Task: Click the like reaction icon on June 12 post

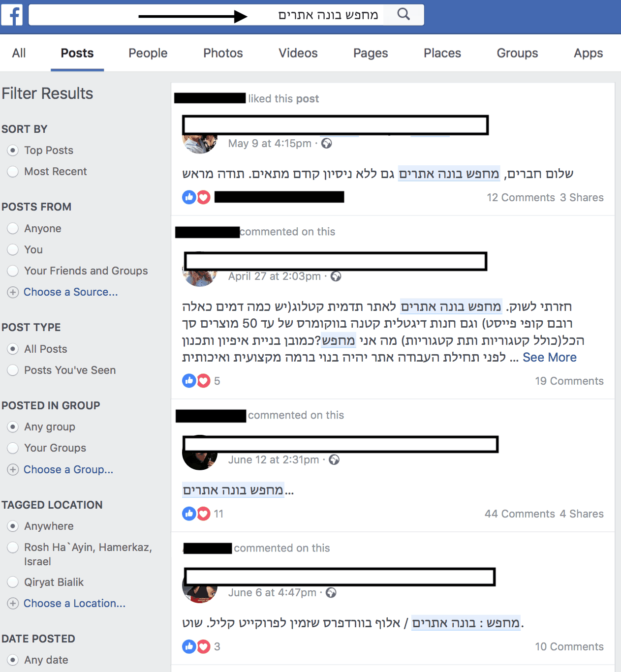Action: tap(189, 514)
